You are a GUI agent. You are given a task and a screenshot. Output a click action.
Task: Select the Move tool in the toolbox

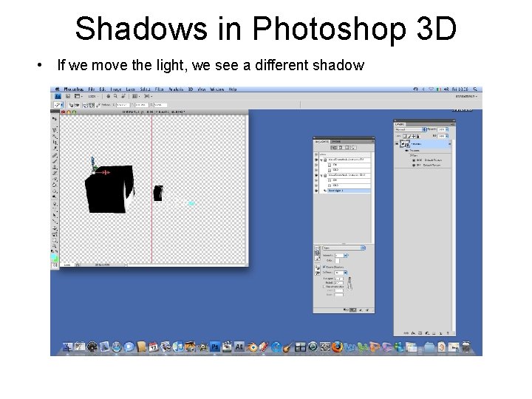[55, 119]
